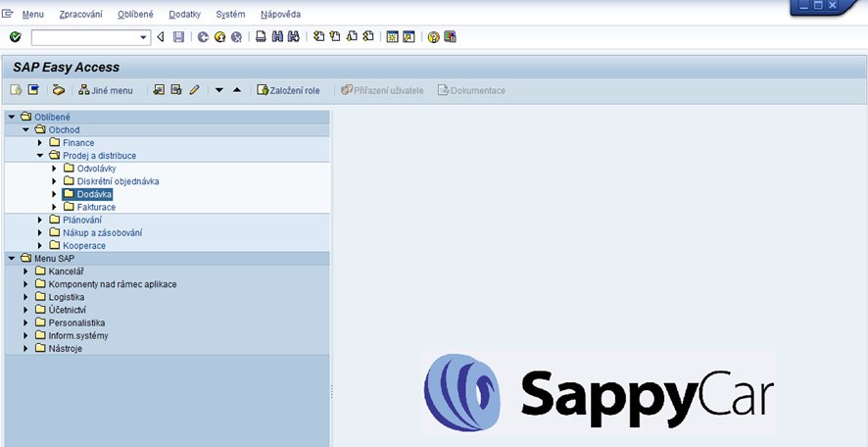This screenshot has width=868, height=447.
Task: Expand the Plánování folder
Action: [40, 220]
